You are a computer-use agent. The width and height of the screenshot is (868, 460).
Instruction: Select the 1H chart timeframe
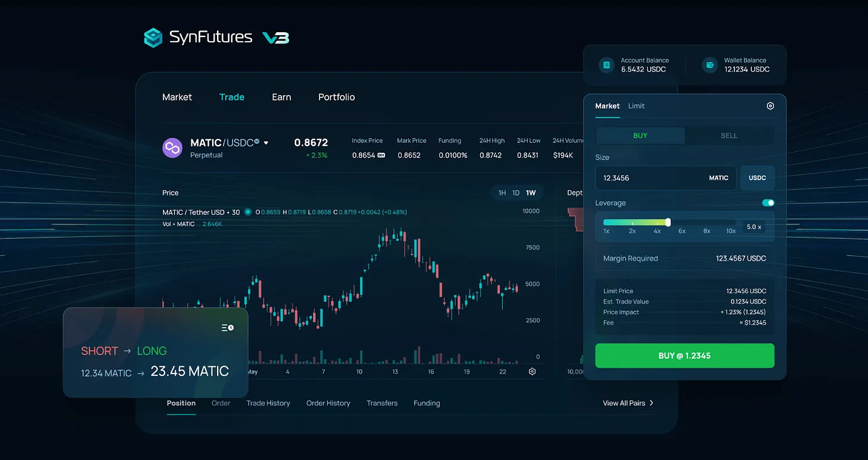(502, 193)
